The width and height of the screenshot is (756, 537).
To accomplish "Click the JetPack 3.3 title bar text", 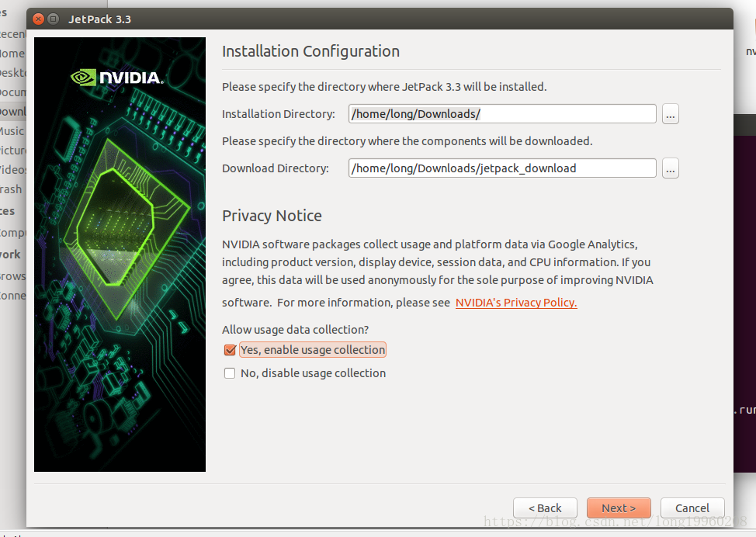I will pos(100,19).
